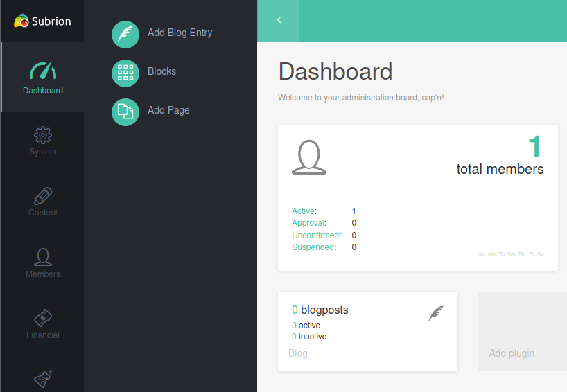The height and width of the screenshot is (392, 567).
Task: Click the Blocks grid icon
Action: pyautogui.click(x=125, y=73)
